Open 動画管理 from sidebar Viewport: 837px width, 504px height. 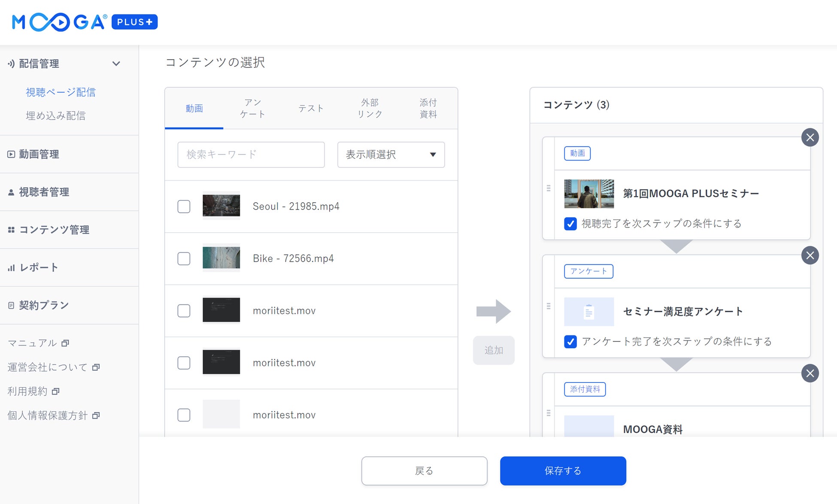[x=39, y=154]
